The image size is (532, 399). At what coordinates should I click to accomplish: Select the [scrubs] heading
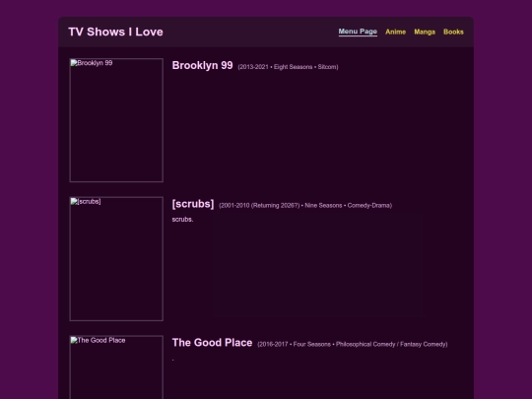coord(193,204)
